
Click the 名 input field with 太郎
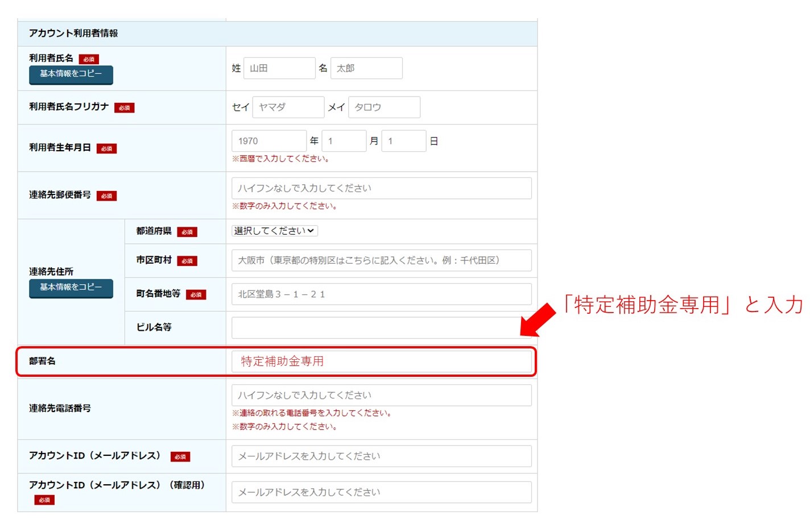click(366, 68)
